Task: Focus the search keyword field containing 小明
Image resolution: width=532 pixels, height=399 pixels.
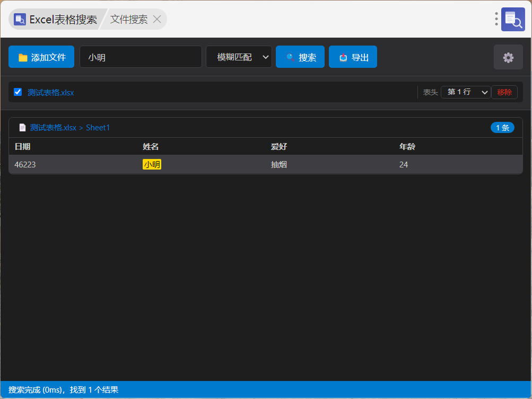Action: 141,57
